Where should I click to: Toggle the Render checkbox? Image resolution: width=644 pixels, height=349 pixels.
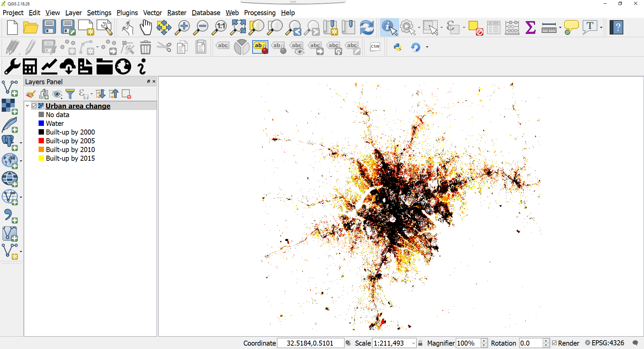pyautogui.click(x=554, y=343)
